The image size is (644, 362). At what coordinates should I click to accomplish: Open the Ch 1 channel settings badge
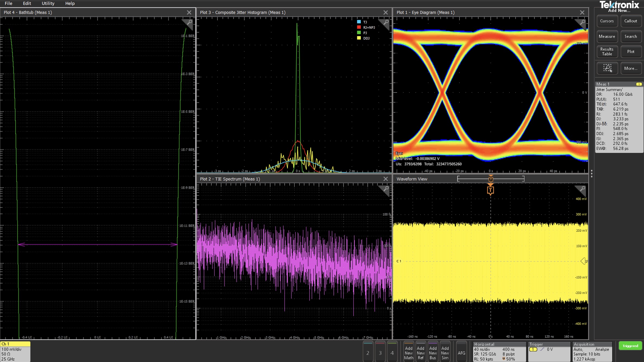pyautogui.click(x=15, y=351)
